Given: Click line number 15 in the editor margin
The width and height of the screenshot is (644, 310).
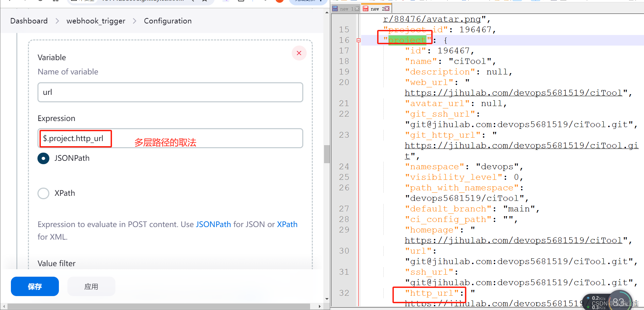Looking at the screenshot, I should coord(344,30).
